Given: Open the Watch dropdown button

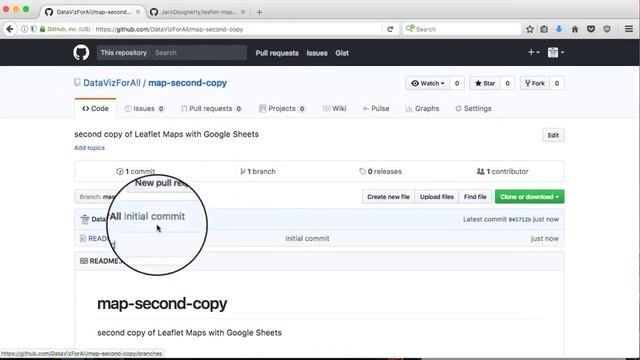Looking at the screenshot, I should 428,83.
